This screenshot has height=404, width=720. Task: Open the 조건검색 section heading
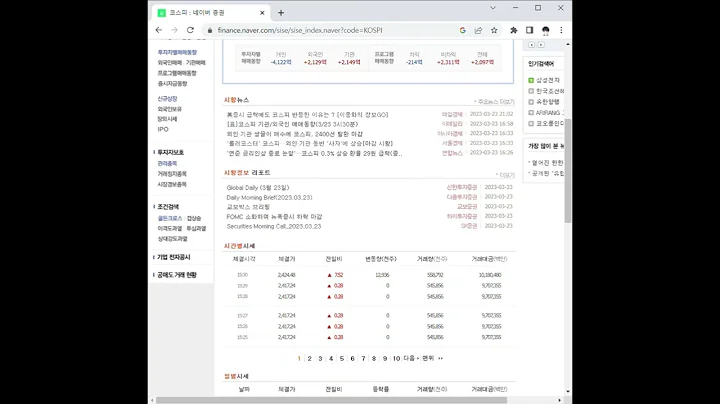point(168,207)
